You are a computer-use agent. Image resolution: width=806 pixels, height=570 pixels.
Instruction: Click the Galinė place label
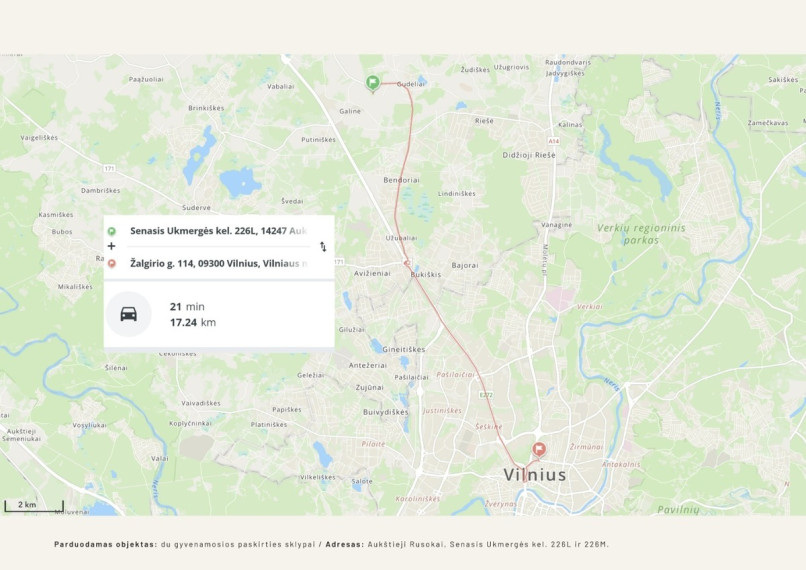coord(350,111)
